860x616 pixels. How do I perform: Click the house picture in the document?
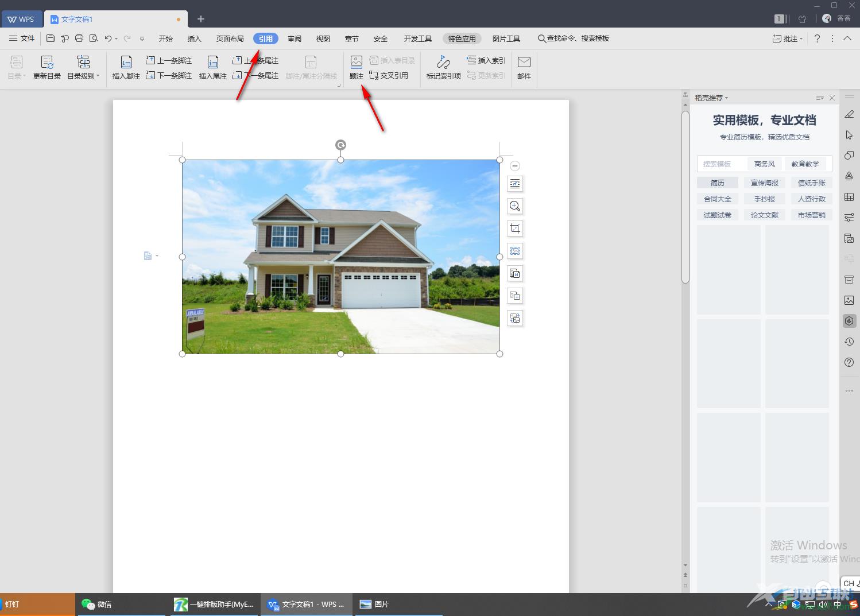coord(341,257)
